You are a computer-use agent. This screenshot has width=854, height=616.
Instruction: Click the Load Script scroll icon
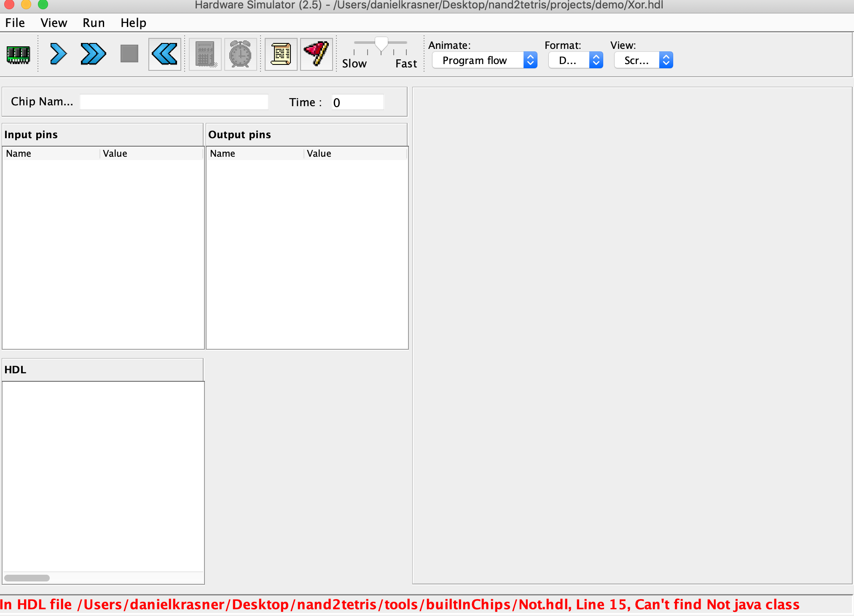point(281,54)
